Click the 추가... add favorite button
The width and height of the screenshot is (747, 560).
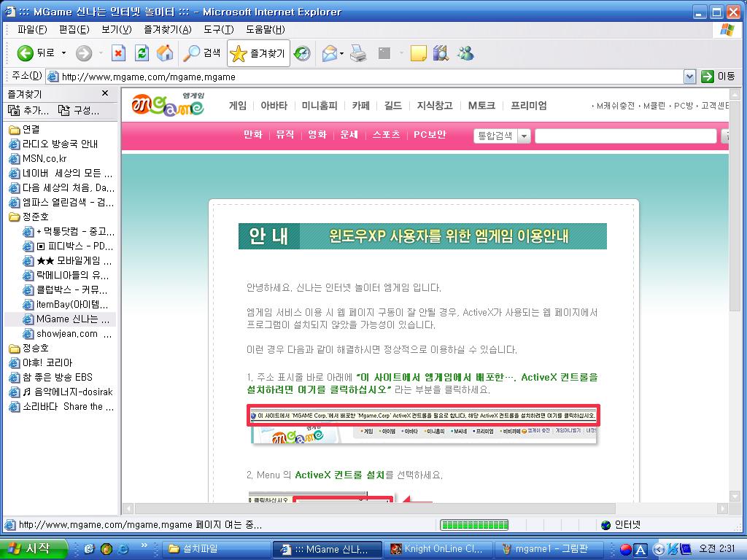coord(28,111)
